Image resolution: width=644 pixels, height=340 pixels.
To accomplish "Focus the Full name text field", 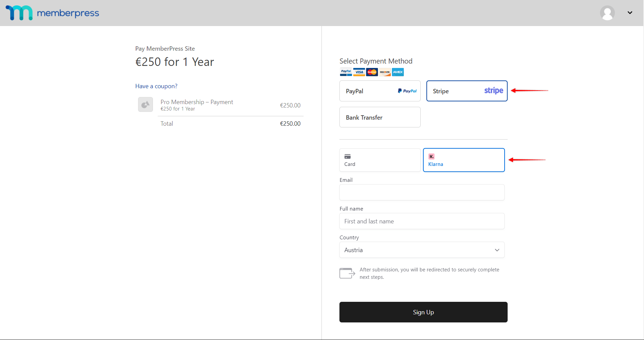I will 422,221.
